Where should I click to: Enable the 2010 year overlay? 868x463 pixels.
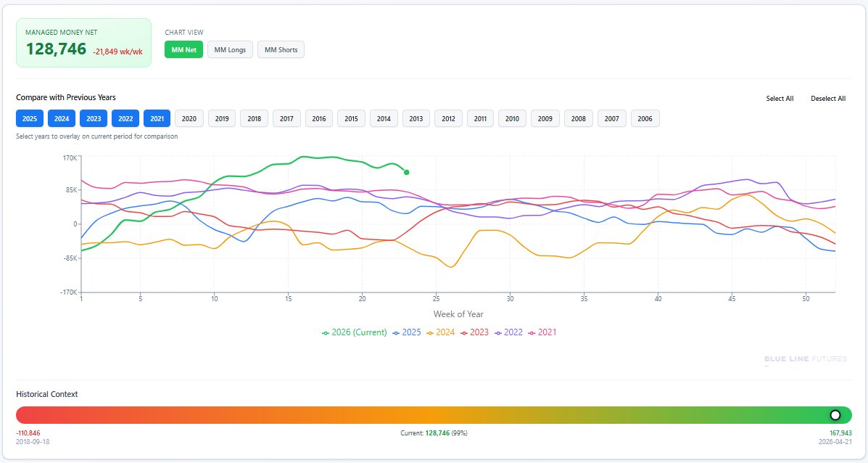pos(512,118)
